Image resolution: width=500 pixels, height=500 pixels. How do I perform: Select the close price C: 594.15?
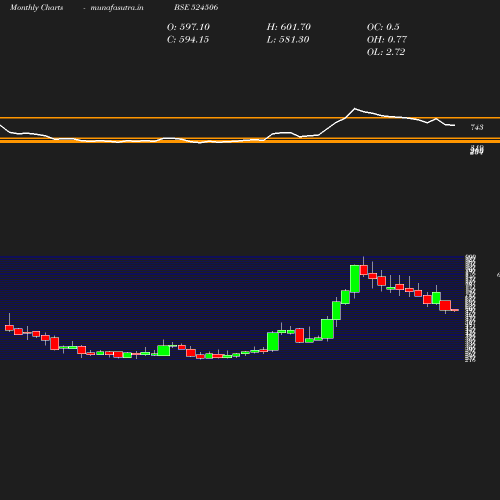pyautogui.click(x=188, y=40)
